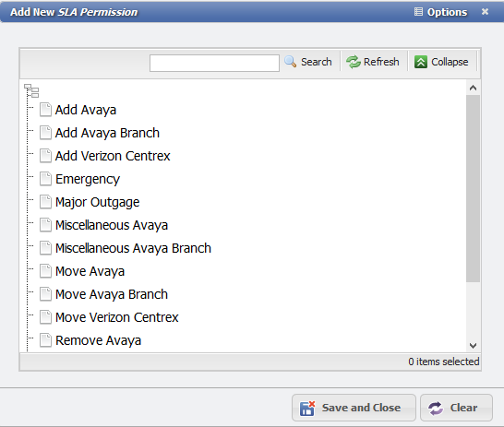Image resolution: width=504 pixels, height=427 pixels.
Task: Select the Add Verizon Centrex tree item
Action: pos(113,156)
